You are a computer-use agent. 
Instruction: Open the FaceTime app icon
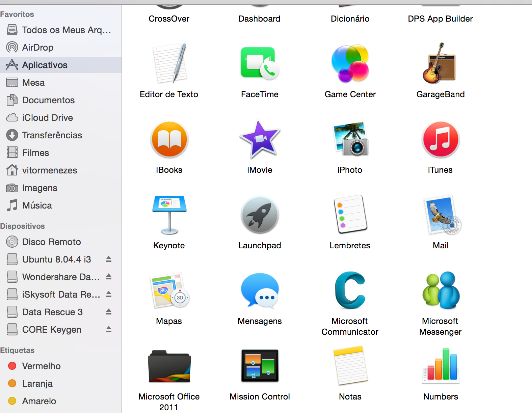coord(259,63)
